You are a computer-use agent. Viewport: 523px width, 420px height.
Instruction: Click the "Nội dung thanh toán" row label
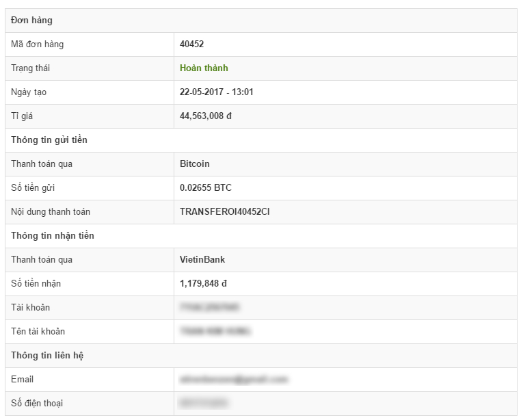51,212
